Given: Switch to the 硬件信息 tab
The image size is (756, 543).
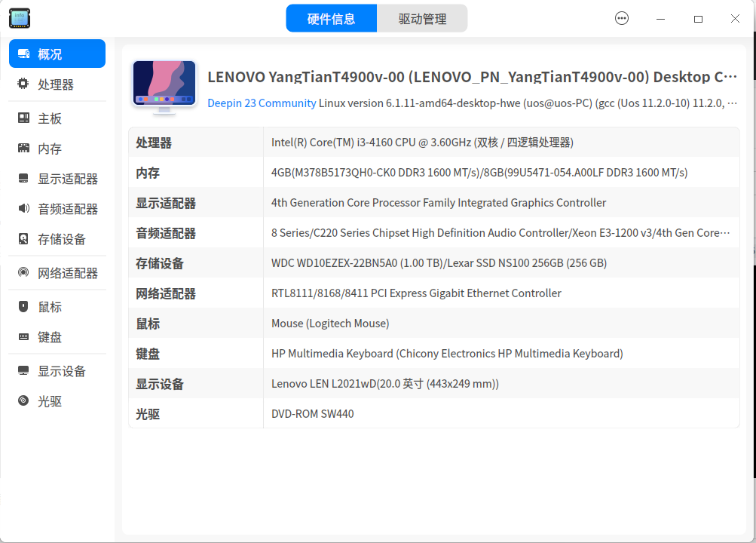Looking at the screenshot, I should (331, 18).
